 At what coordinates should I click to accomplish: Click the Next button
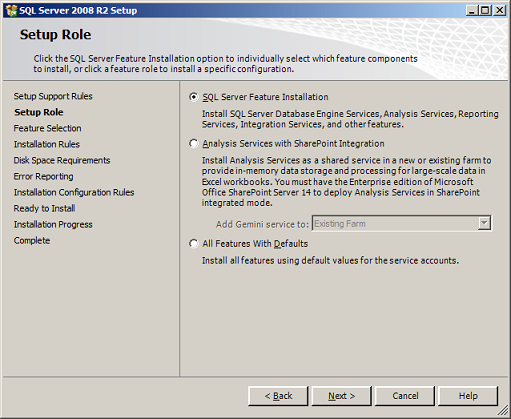(341, 396)
